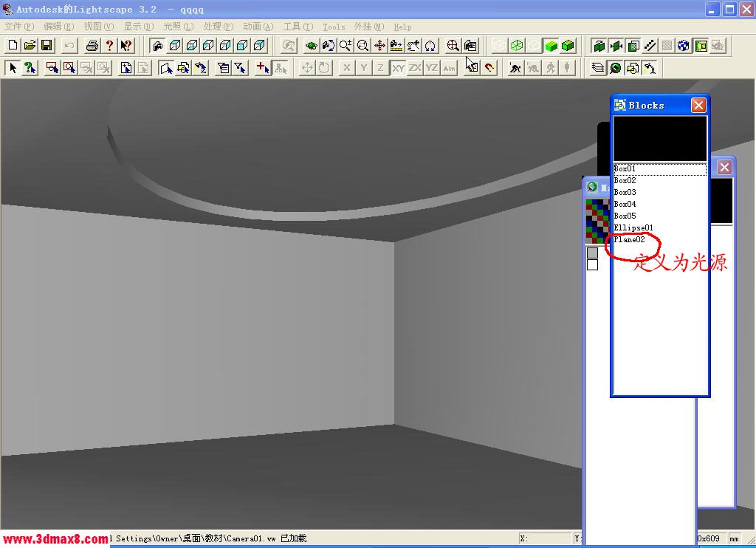
Task: Print the view using printer icon
Action: click(x=92, y=45)
